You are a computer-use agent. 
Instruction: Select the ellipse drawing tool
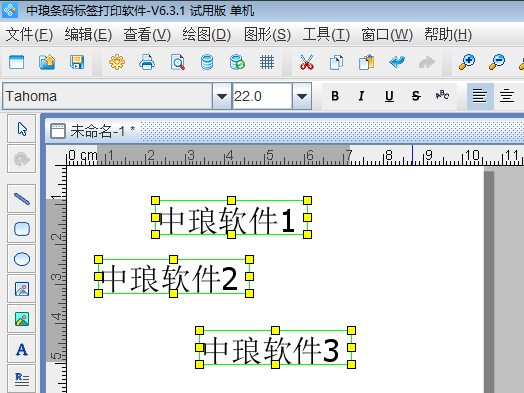coord(22,259)
